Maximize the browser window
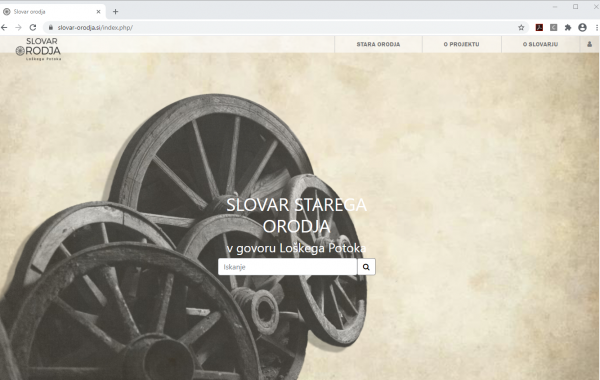600x380 pixels. coord(576,7)
